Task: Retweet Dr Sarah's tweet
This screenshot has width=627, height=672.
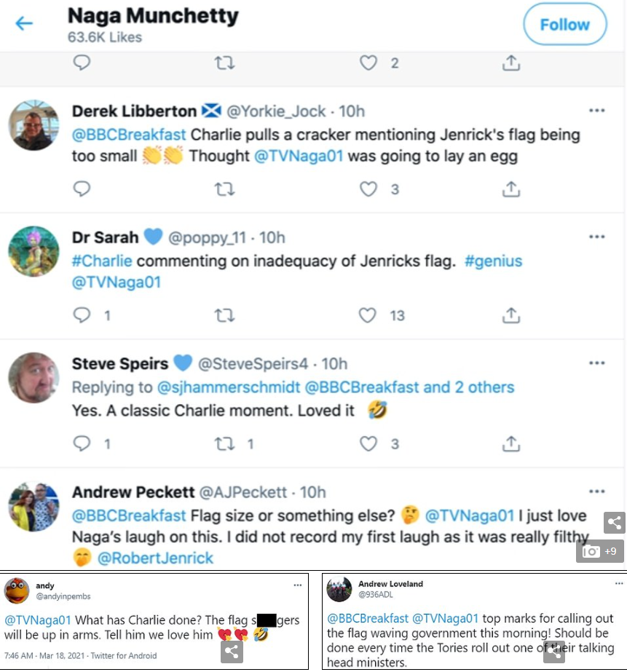Action: pos(225,315)
